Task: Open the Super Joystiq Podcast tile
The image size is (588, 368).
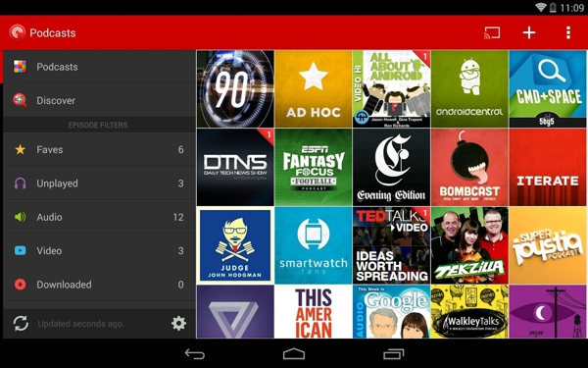Action: tap(548, 245)
